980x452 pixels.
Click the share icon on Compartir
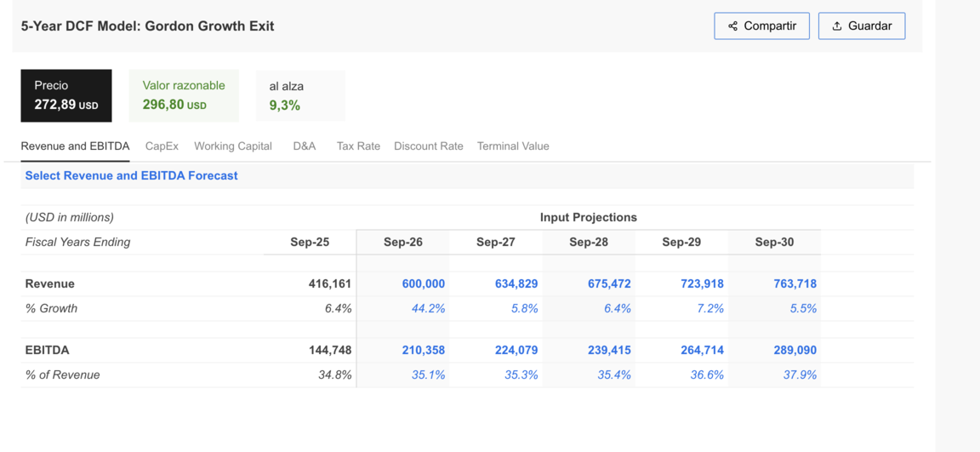(732, 26)
